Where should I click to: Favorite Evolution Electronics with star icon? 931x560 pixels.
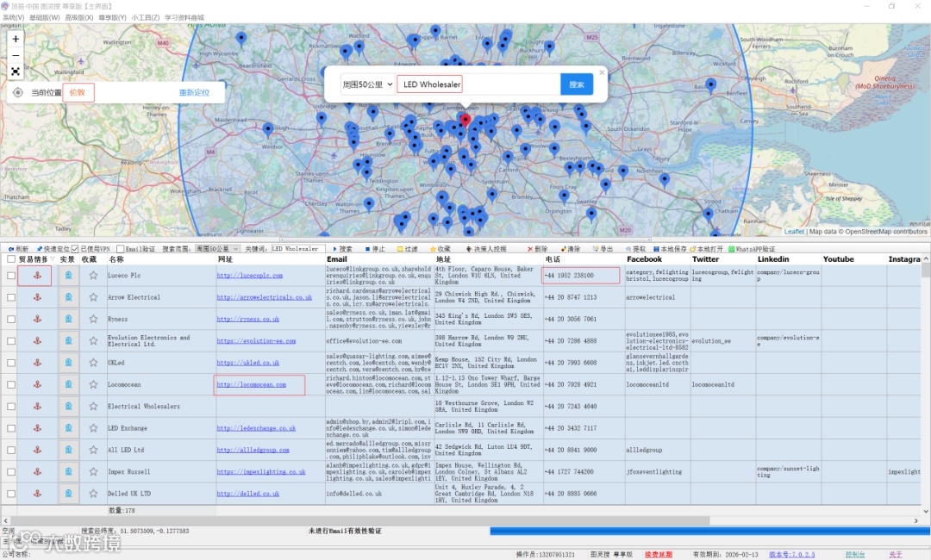(x=93, y=340)
